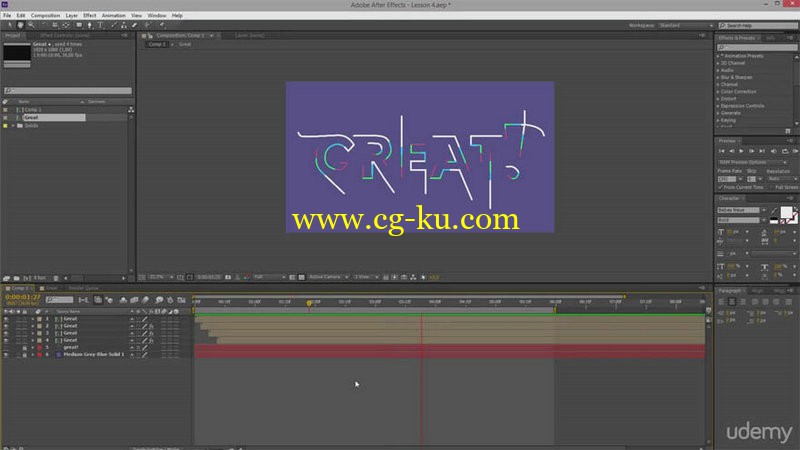Select the Eraser tool
This screenshot has height=450, width=800.
[x=135, y=25]
